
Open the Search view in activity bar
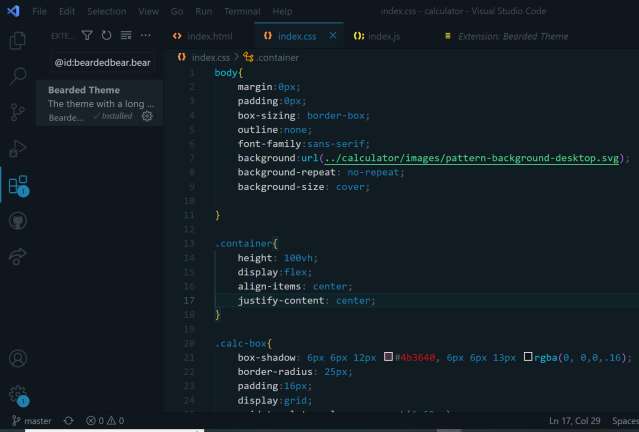pyautogui.click(x=18, y=76)
